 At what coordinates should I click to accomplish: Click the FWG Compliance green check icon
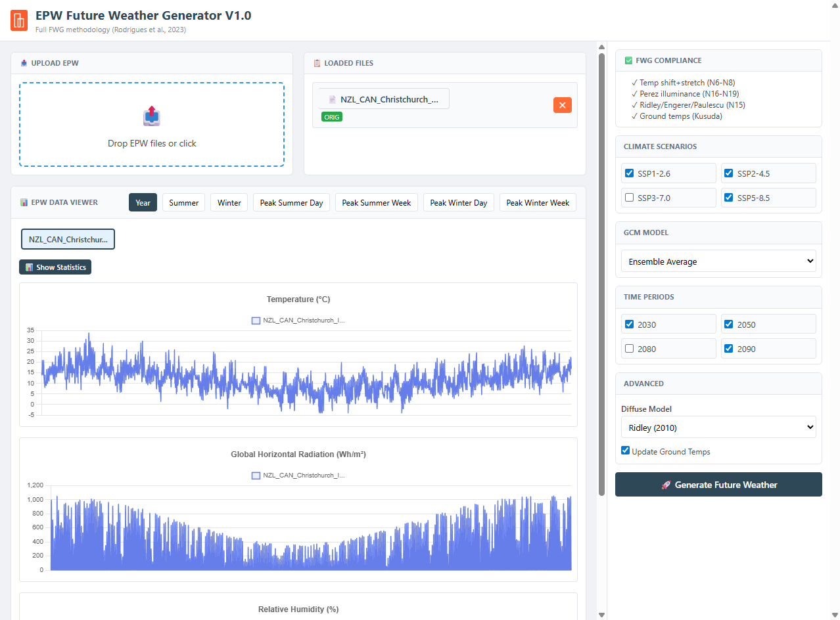(629, 60)
